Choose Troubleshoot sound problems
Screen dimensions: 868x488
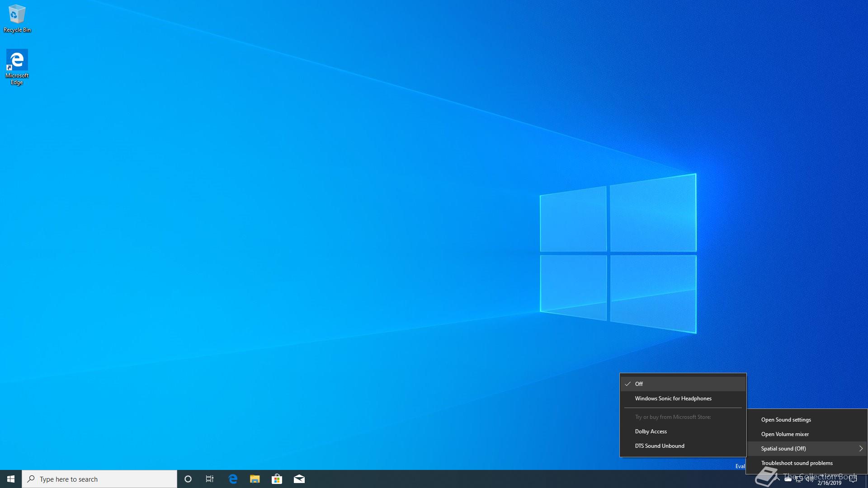pyautogui.click(x=797, y=463)
